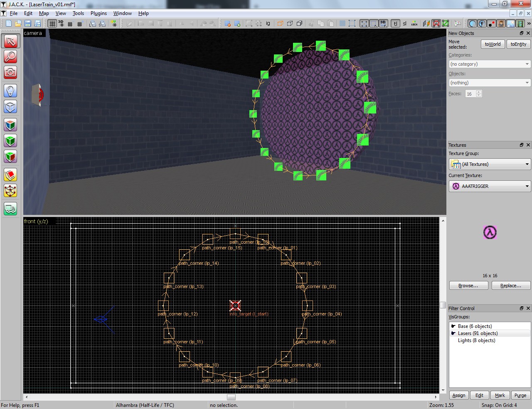Viewport: 532px width, 409px height.
Task: Toggle ignore groups 'ig' button
Action: point(268,24)
